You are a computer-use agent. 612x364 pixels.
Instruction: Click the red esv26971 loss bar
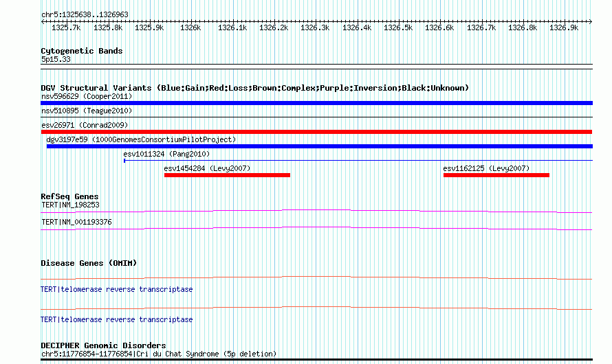tap(316, 132)
